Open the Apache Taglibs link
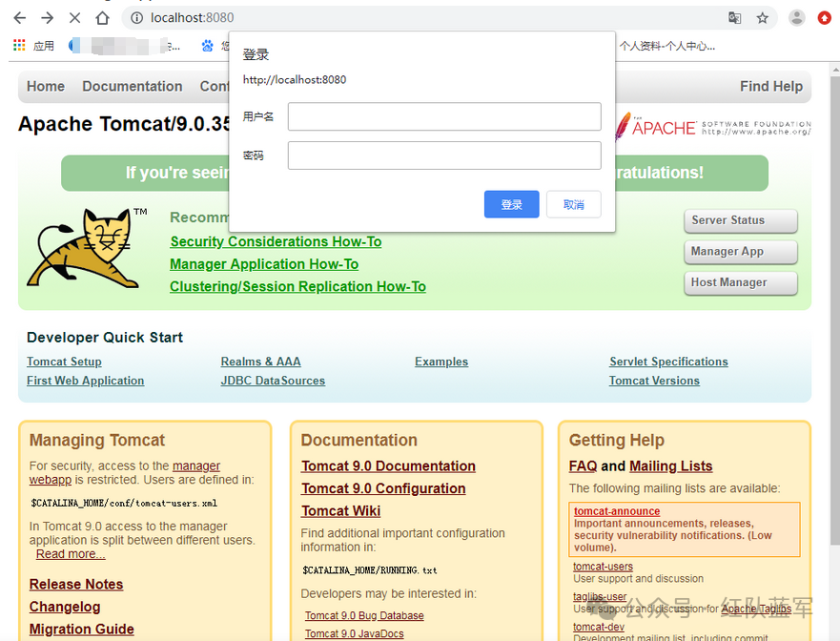Viewport: 840px width, 641px height. click(x=756, y=609)
